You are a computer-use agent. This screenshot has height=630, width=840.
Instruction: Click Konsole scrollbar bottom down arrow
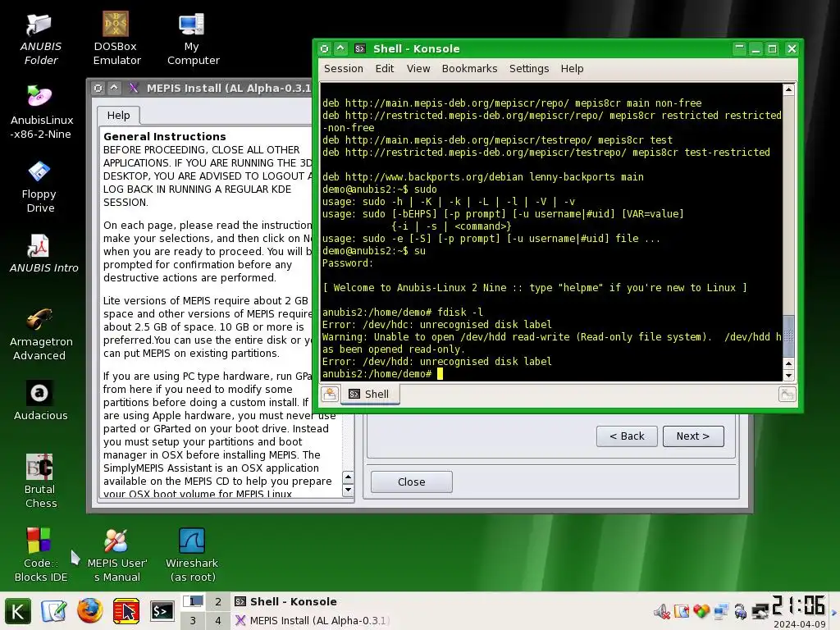pyautogui.click(x=788, y=376)
